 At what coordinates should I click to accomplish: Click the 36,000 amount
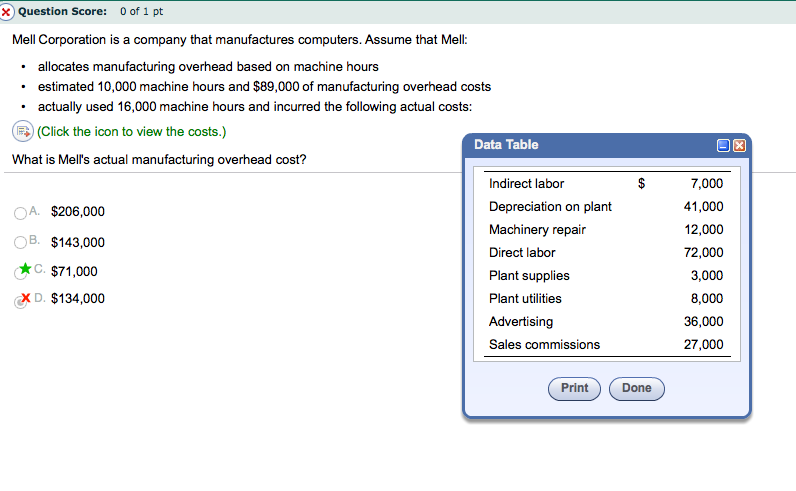(x=704, y=321)
